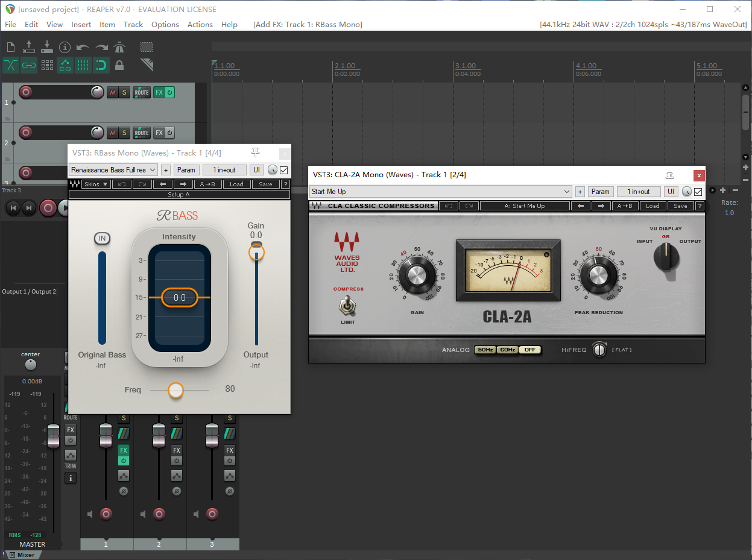The width and height of the screenshot is (752, 560).
Task: Toggle item grouping link icon
Action: pos(29,65)
